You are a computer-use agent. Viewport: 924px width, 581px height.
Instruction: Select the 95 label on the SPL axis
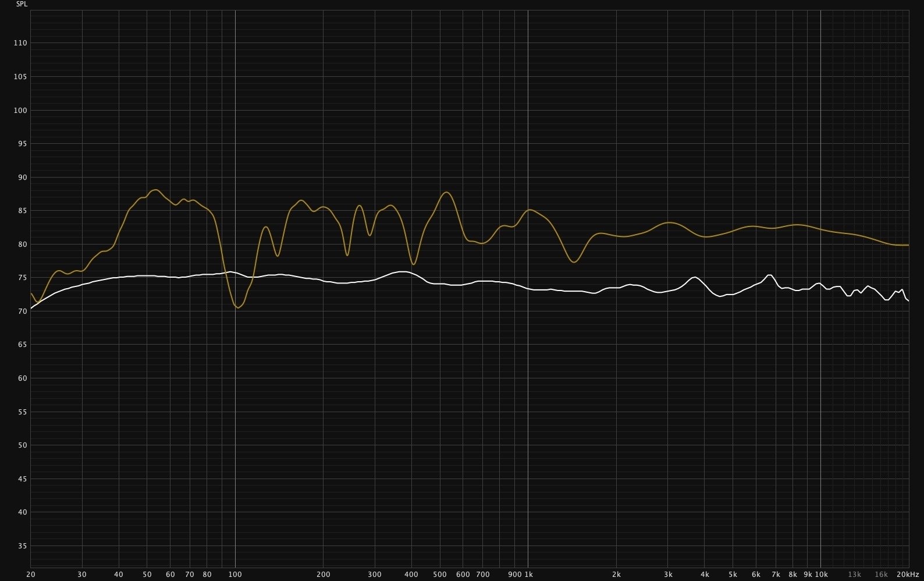click(x=23, y=144)
